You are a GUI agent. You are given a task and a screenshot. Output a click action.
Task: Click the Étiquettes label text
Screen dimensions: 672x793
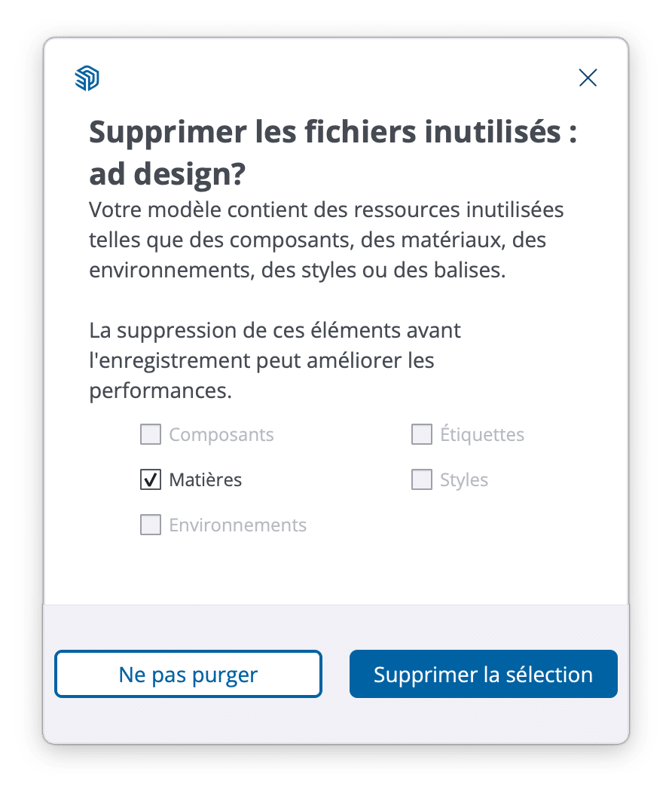point(482,435)
